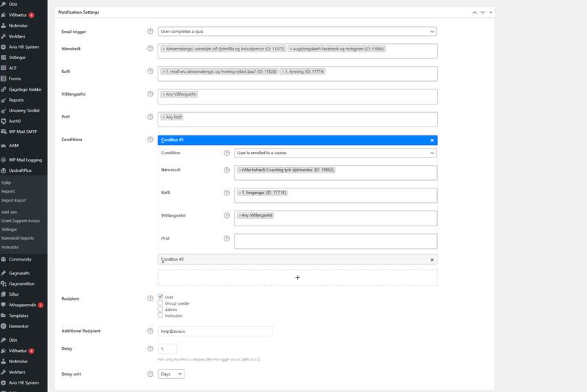Open the Condition type dropdown

pyautogui.click(x=335, y=153)
